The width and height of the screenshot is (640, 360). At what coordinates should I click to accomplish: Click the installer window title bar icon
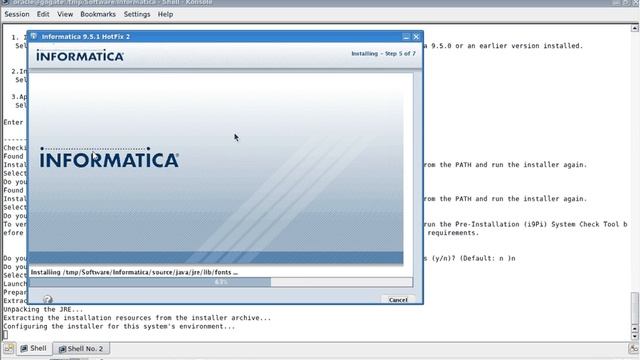(33, 36)
